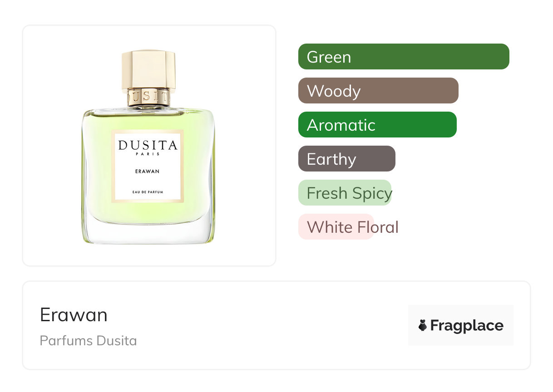Viewport: 553px width, 392px height.
Task: Click the Fragplace perfume bottle icon
Action: coord(423,325)
